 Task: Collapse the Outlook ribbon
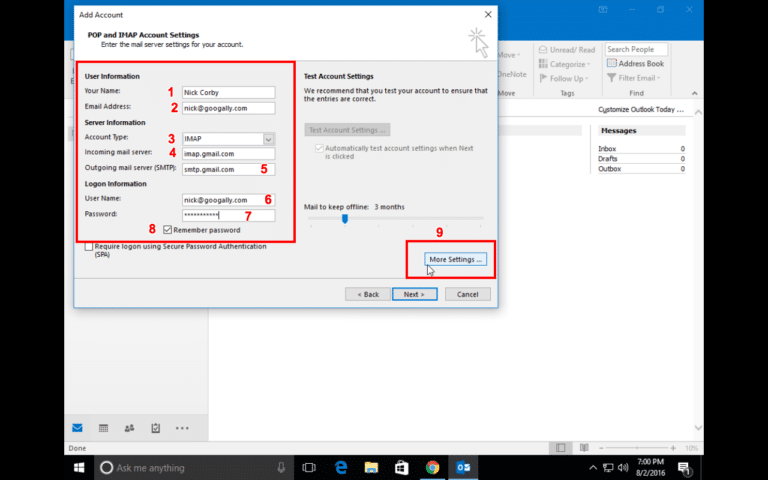point(695,93)
